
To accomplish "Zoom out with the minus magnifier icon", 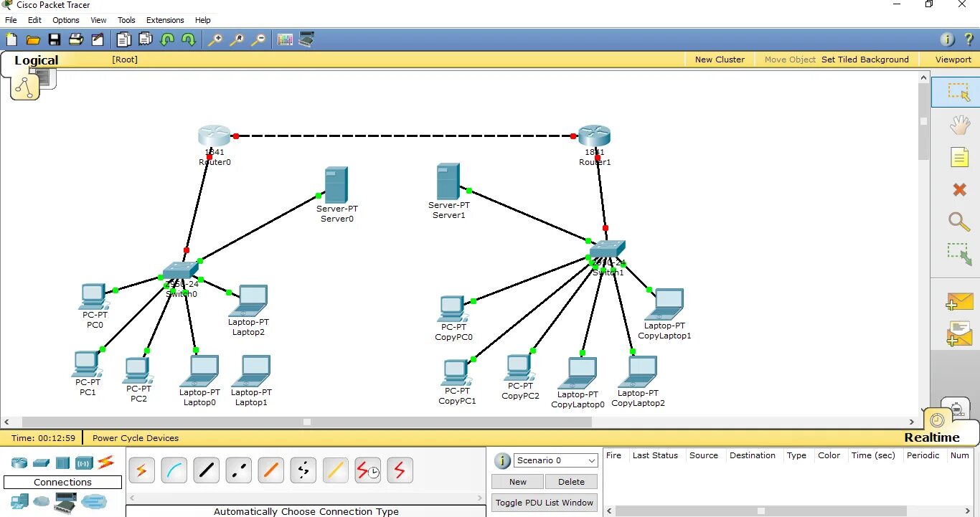I will [258, 39].
